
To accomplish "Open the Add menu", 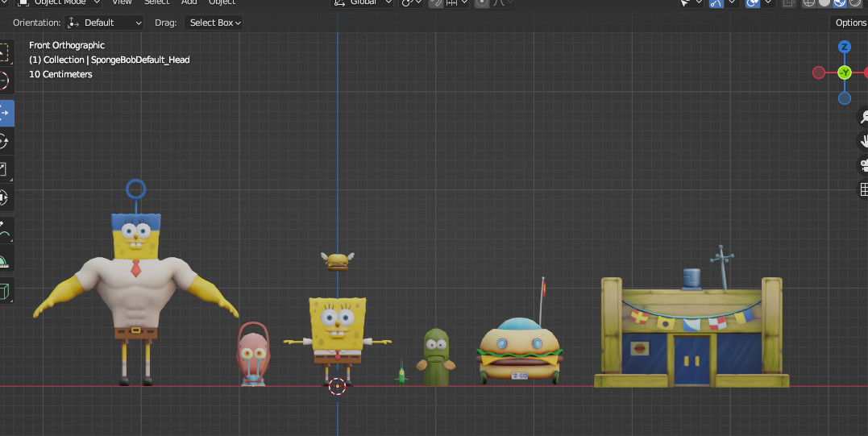I will coord(189,2).
